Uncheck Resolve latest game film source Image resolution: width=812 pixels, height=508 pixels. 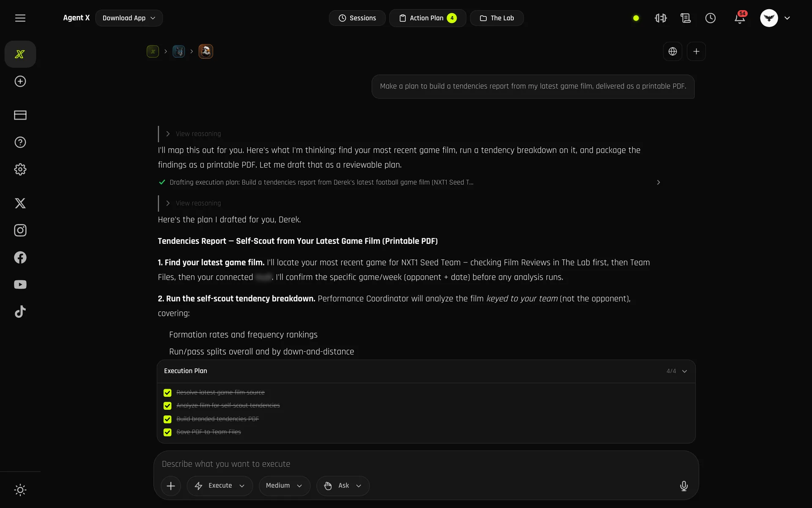tap(167, 392)
